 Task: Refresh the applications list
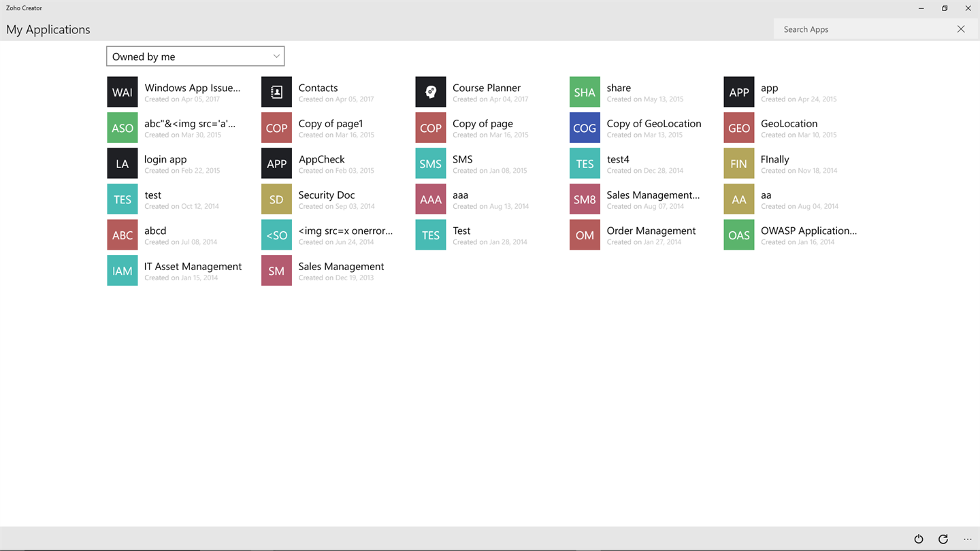[943, 539]
